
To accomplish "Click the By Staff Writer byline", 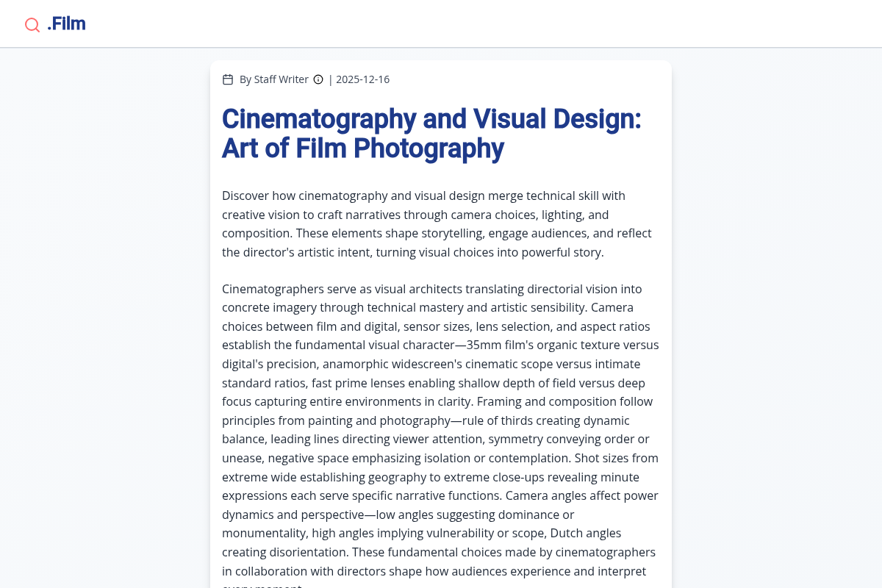I will pyautogui.click(x=273, y=79).
